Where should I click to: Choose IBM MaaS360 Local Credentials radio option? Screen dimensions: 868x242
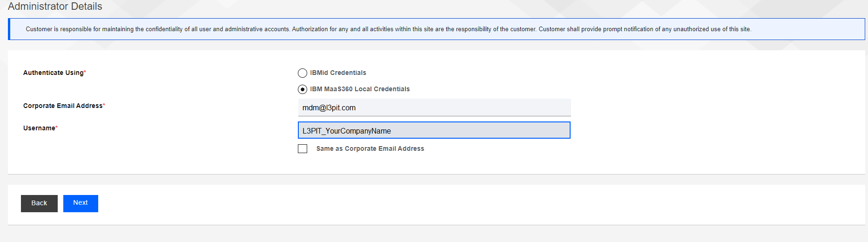point(303,89)
